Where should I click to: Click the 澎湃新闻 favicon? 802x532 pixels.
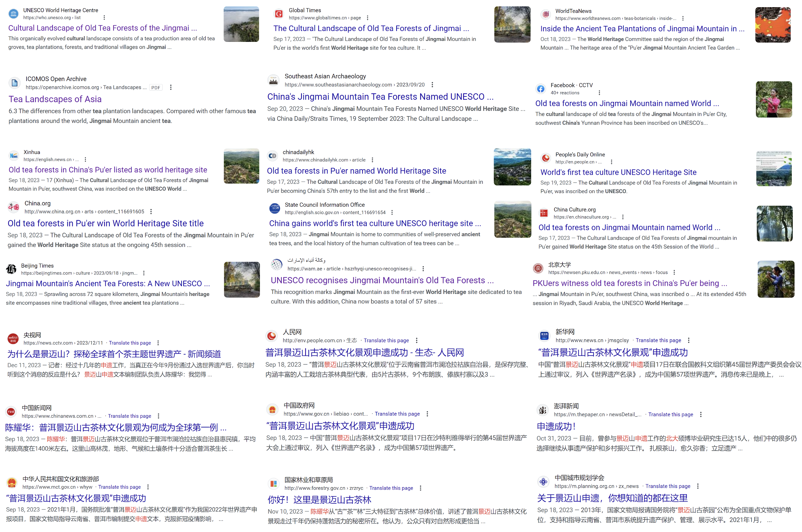click(x=542, y=410)
